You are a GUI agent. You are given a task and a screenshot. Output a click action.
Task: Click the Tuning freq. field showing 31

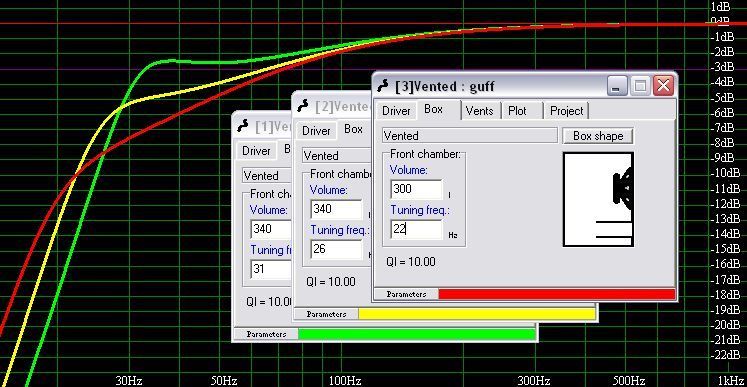click(x=271, y=269)
